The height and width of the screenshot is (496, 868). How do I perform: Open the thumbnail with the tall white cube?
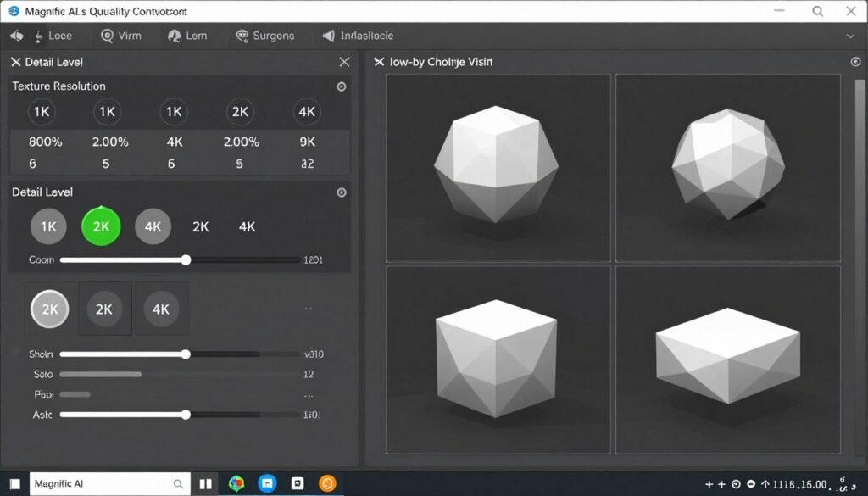pyautogui.click(x=498, y=359)
